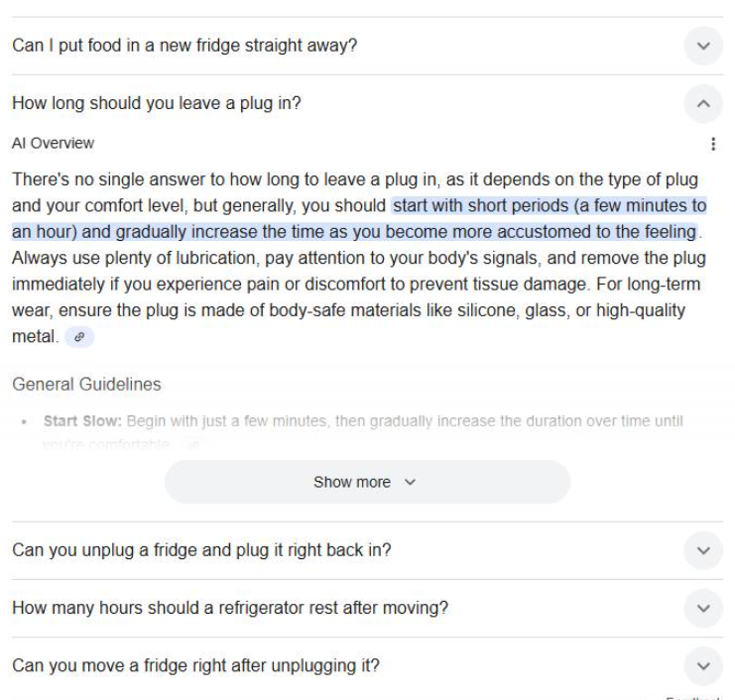735x700 pixels.
Task: Click the General Guidelines heading
Action: pos(86,384)
